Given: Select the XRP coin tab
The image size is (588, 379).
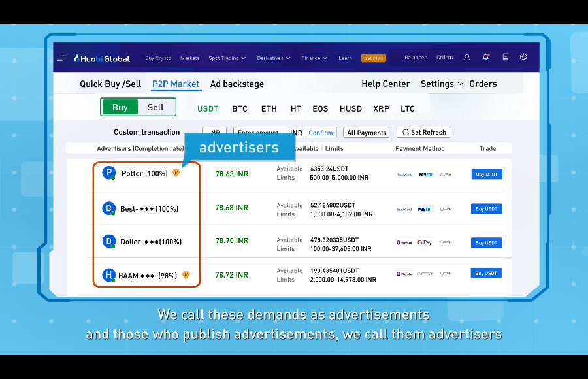Looking at the screenshot, I should coord(381,109).
